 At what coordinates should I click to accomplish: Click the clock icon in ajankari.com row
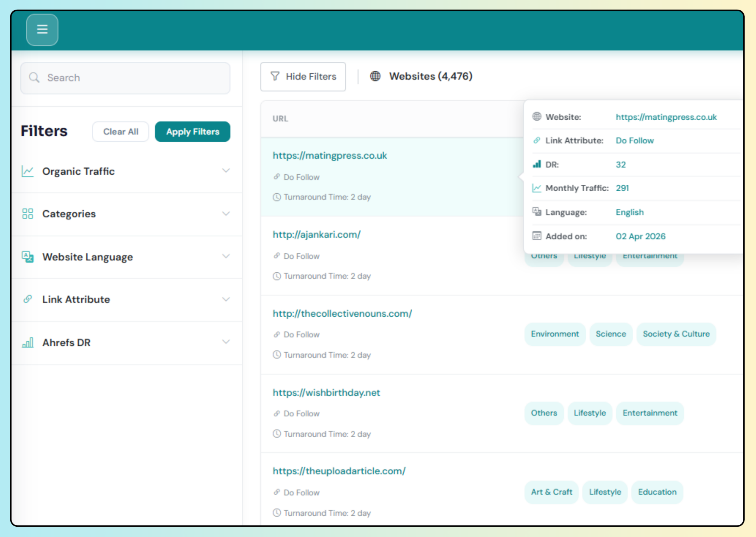[x=277, y=276]
